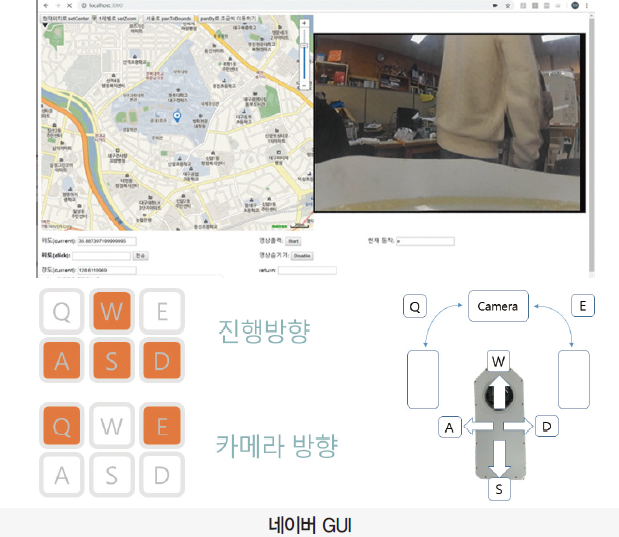Viewport: 619px width, 537px height.
Task: Click the page vertical scrollbar
Action: click(591, 145)
